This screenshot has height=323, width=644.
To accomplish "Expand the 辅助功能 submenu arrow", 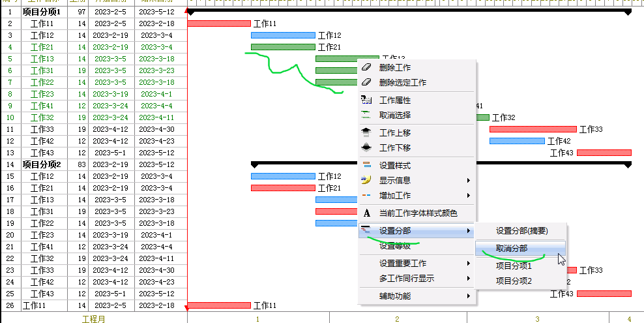I will (x=468, y=296).
